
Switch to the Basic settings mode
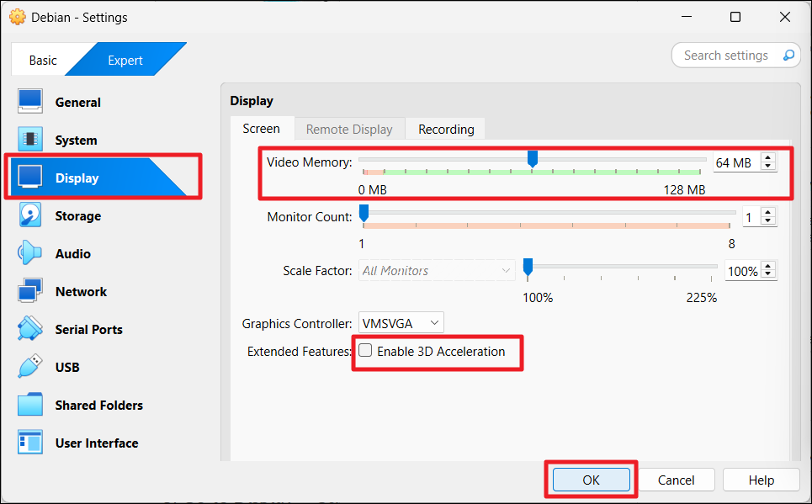pyautogui.click(x=43, y=60)
